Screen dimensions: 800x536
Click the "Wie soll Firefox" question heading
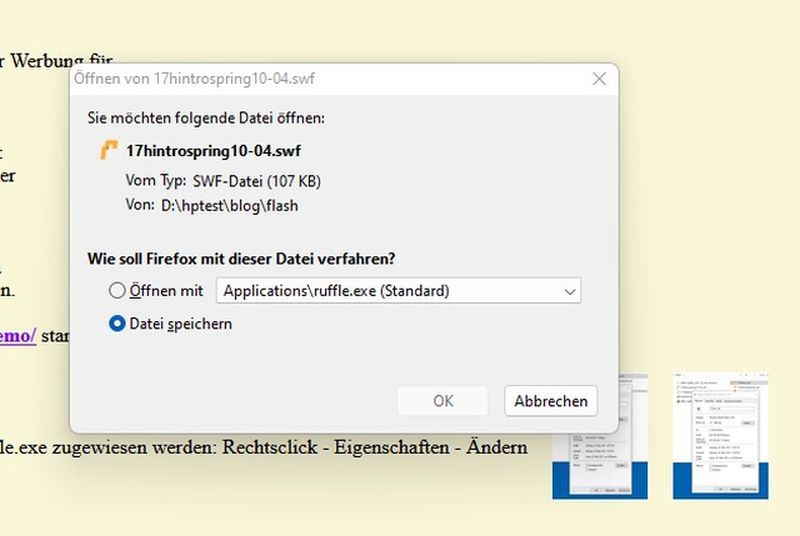(x=241, y=258)
